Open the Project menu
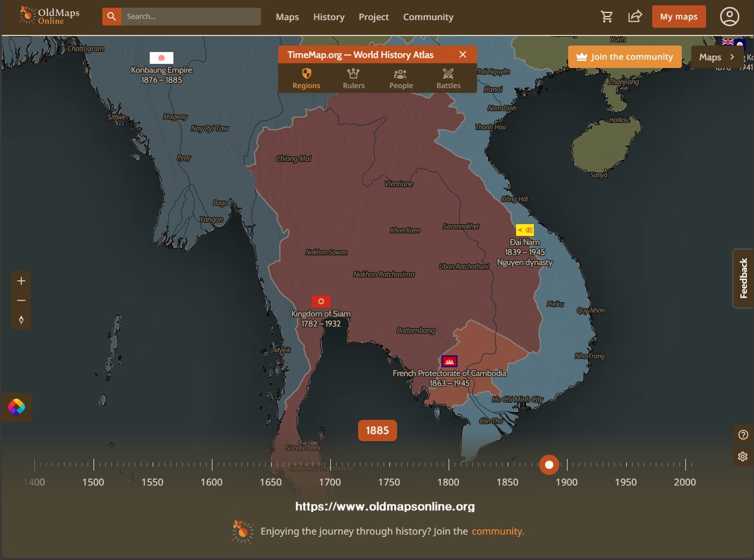 tap(373, 17)
